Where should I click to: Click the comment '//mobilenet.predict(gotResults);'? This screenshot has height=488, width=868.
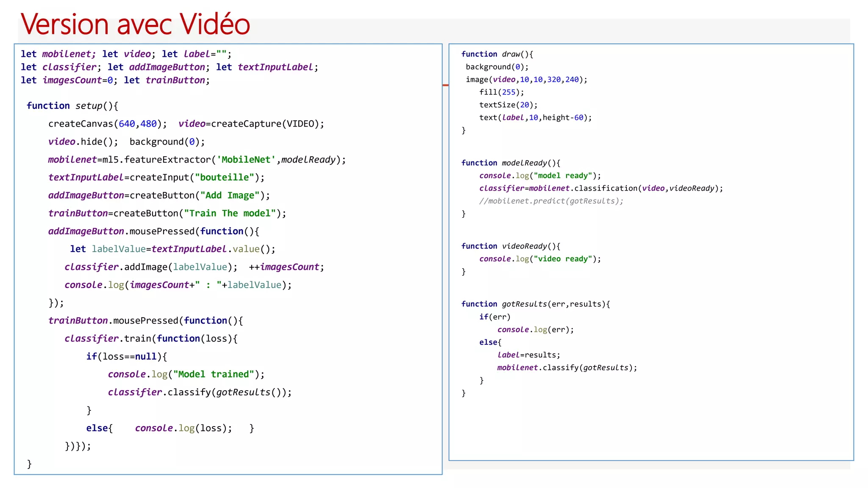tap(551, 201)
